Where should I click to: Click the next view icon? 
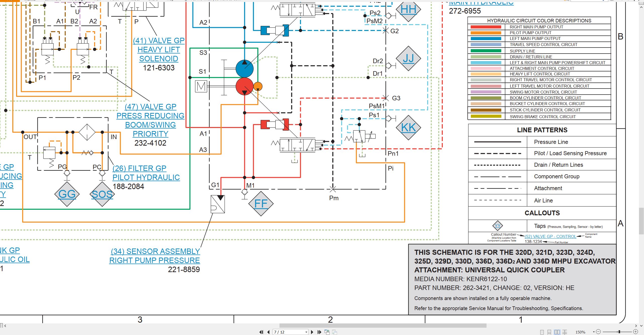point(335,332)
